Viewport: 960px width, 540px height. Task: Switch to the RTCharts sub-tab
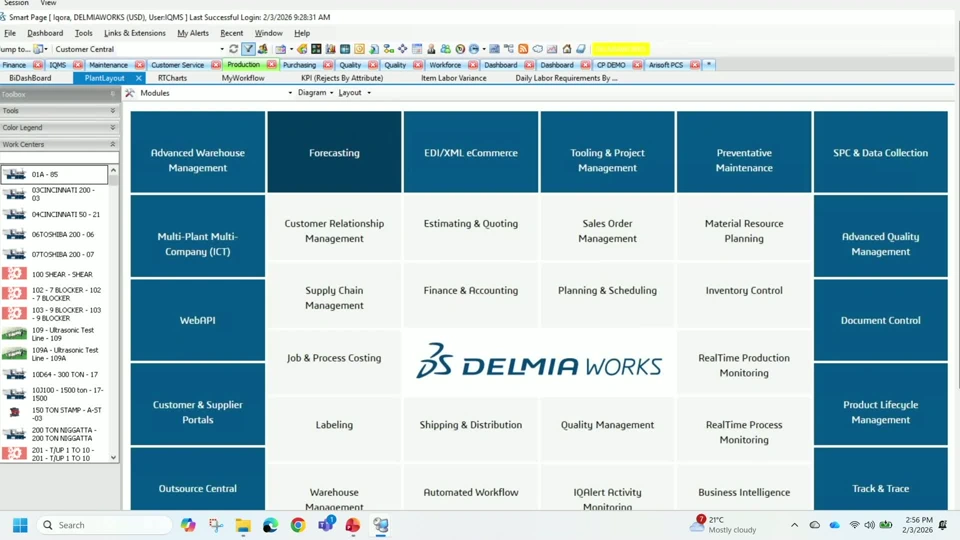173,78
